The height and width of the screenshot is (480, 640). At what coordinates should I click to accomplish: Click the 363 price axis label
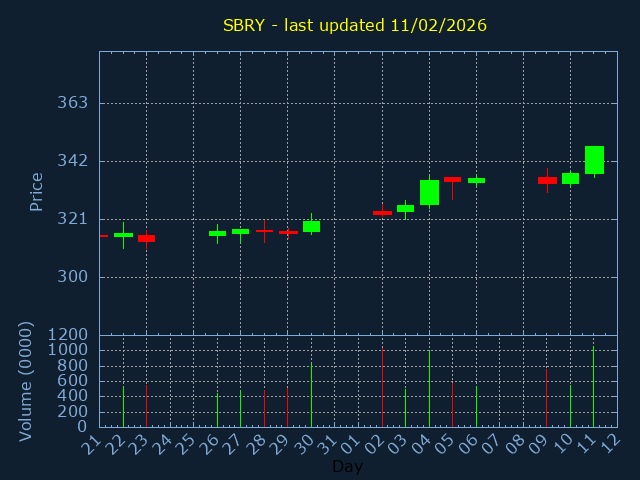73,103
